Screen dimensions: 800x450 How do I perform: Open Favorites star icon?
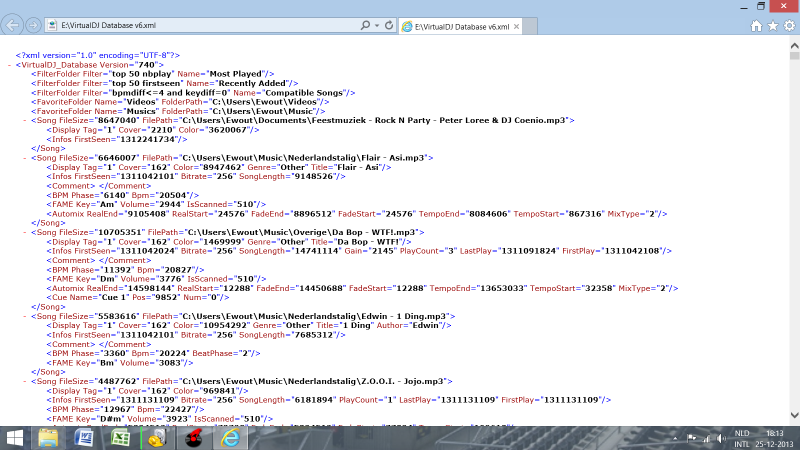[773, 26]
